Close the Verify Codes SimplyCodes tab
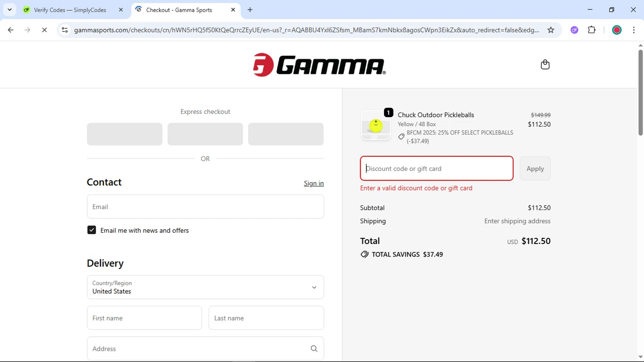The height and width of the screenshot is (362, 644). coord(121,10)
